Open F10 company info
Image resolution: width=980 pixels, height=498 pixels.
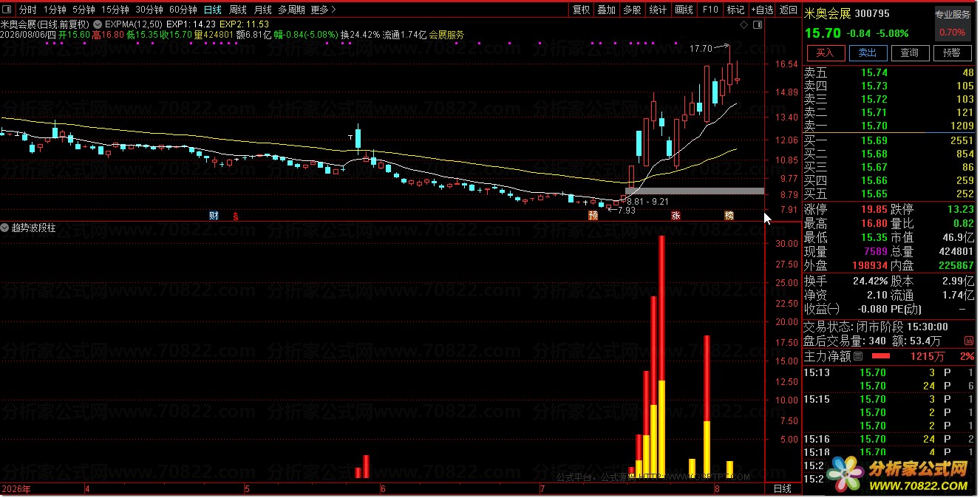pyautogui.click(x=710, y=10)
